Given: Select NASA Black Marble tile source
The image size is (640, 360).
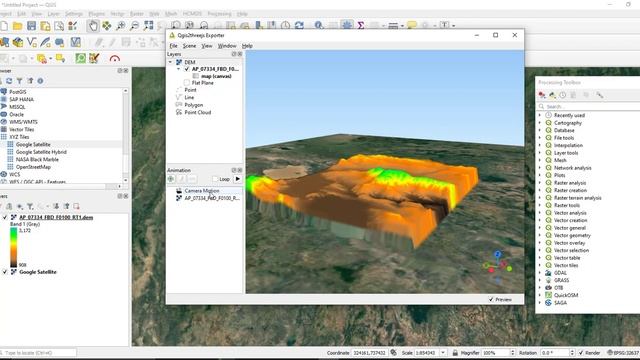Looking at the screenshot, I should pyautogui.click(x=37, y=159).
